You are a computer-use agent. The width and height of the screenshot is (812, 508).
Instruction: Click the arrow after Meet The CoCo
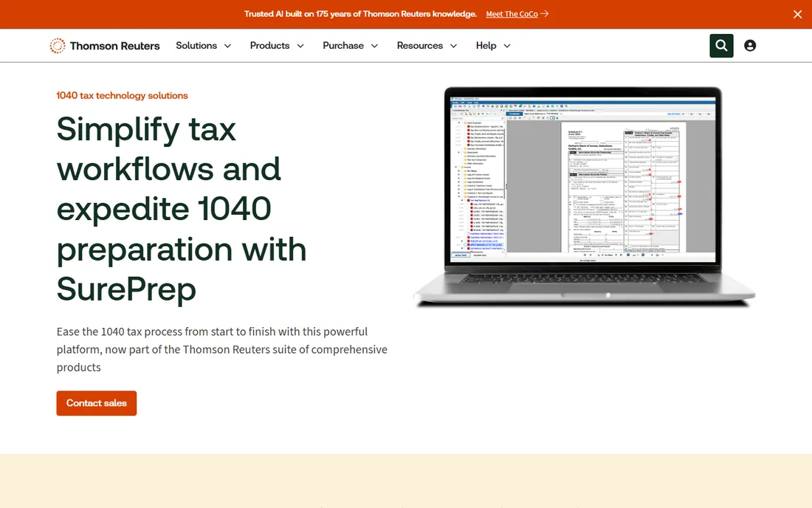tap(544, 14)
